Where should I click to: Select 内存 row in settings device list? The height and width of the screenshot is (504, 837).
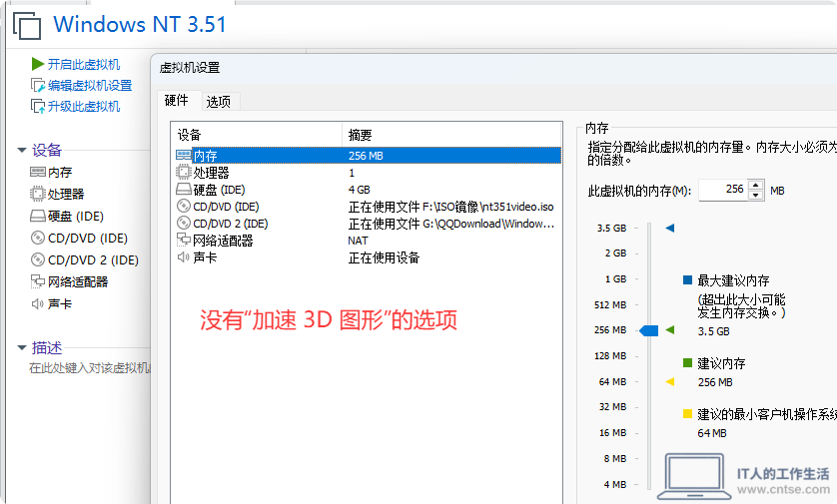point(368,156)
